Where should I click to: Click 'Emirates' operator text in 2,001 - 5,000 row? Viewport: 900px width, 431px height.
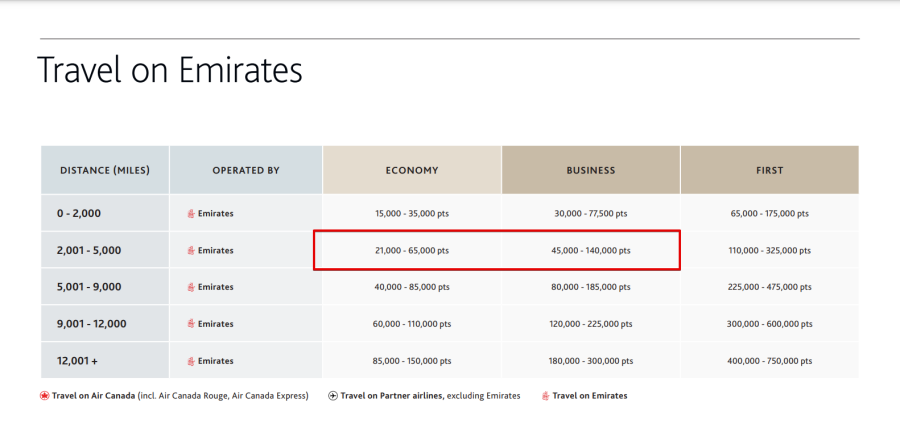coord(216,250)
